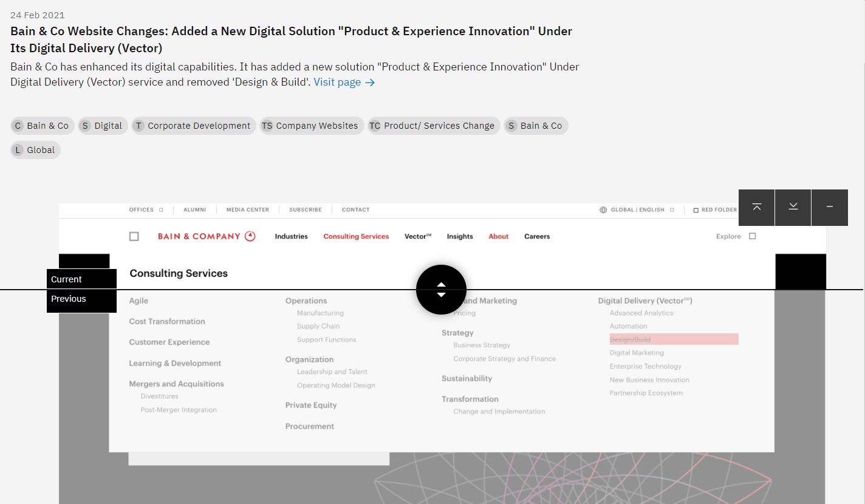
Task: Click Divestitures
Action: tap(159, 396)
